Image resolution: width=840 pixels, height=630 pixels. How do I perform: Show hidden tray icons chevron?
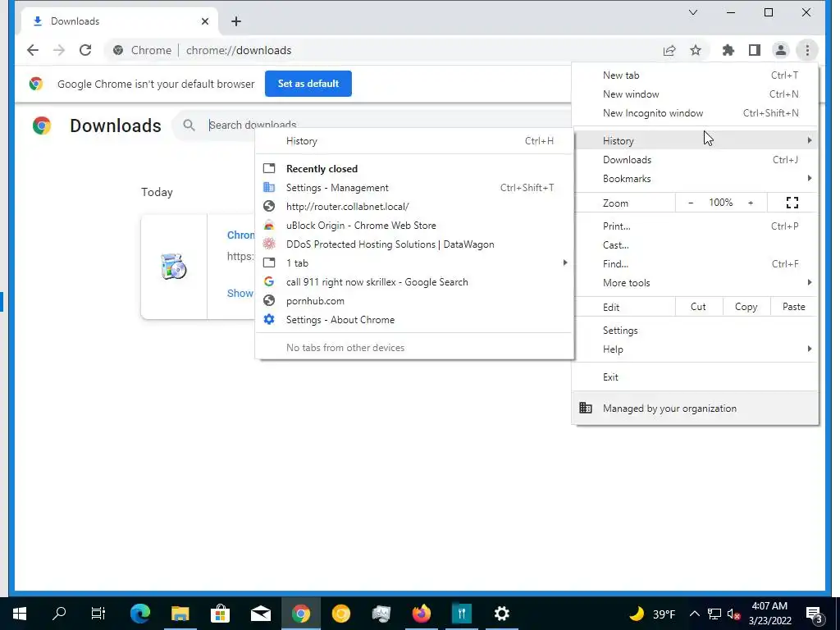pyautogui.click(x=694, y=614)
